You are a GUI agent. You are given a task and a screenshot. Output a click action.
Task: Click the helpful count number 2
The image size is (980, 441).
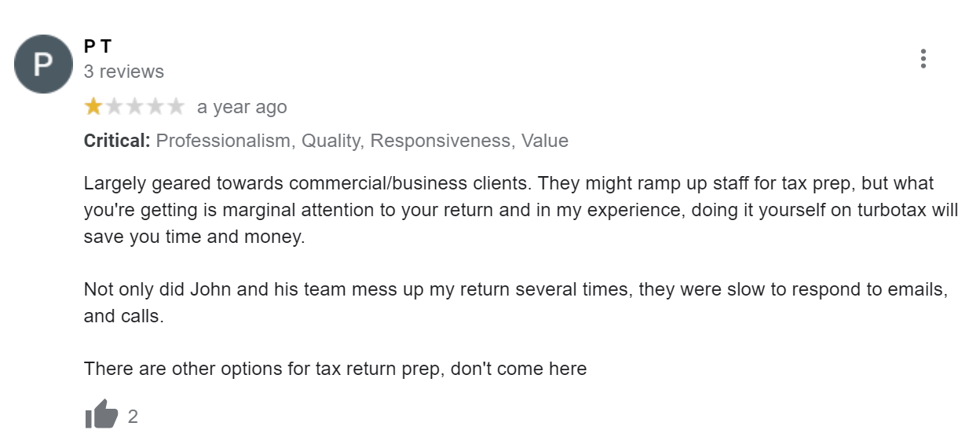[x=133, y=417]
